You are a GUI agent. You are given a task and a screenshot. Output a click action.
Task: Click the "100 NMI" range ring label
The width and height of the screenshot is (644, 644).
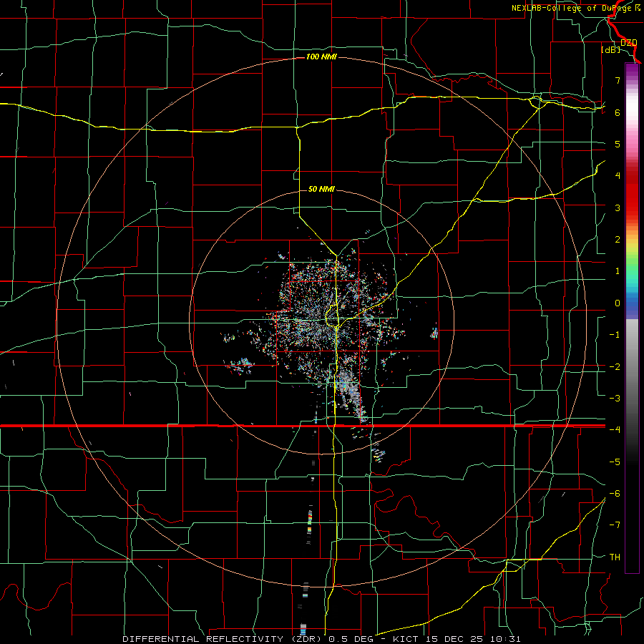321,57
